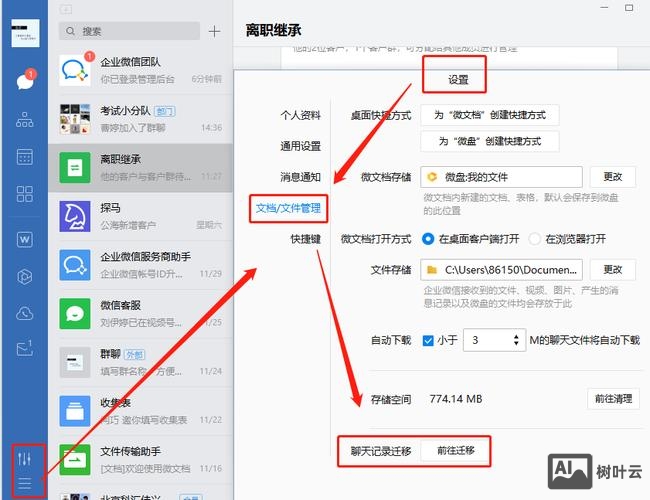Click the 收集表 blue avatar icon
This screenshot has width=650, height=500.
pyautogui.click(x=75, y=411)
